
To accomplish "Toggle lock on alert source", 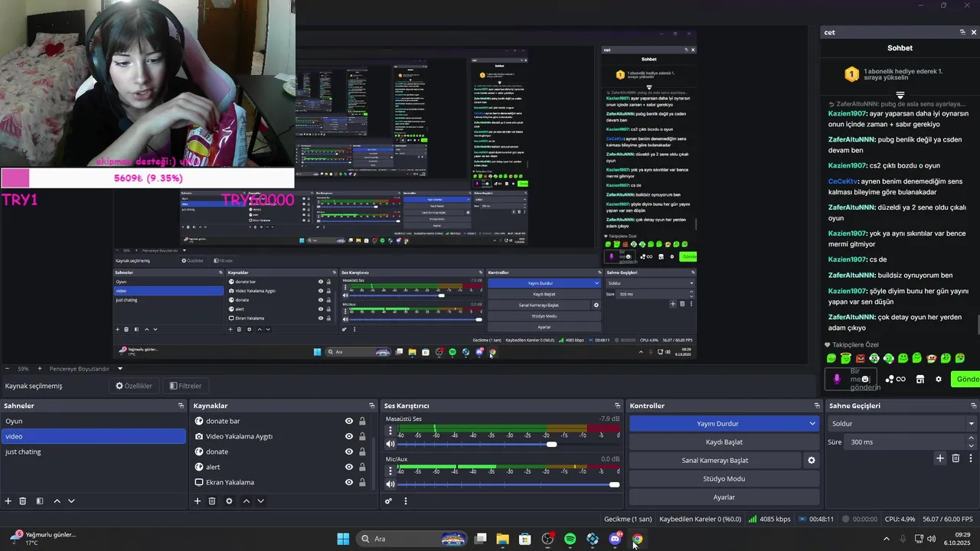I will click(362, 467).
